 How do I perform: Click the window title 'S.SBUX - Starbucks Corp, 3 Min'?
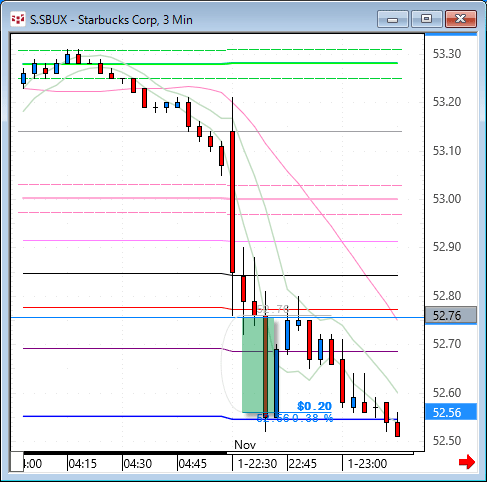pyautogui.click(x=111, y=20)
